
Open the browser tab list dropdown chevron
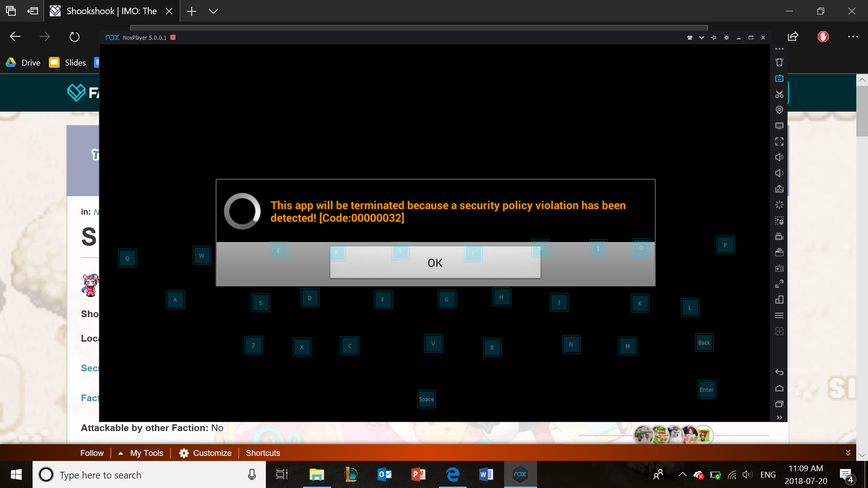click(x=213, y=11)
